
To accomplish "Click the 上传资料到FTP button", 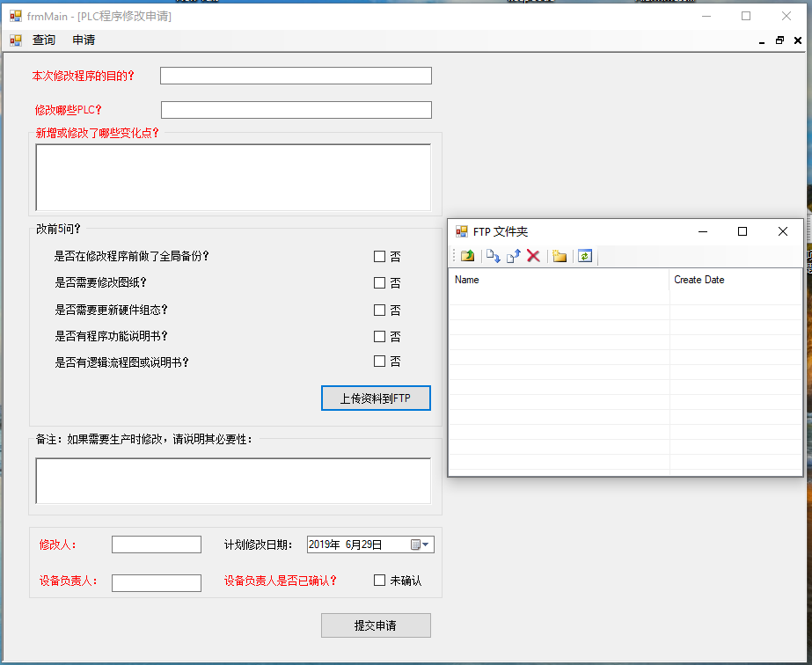I will (x=376, y=398).
